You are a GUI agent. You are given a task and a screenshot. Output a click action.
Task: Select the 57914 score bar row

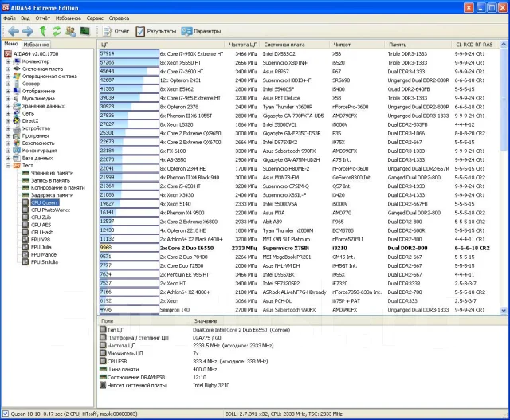click(129, 53)
